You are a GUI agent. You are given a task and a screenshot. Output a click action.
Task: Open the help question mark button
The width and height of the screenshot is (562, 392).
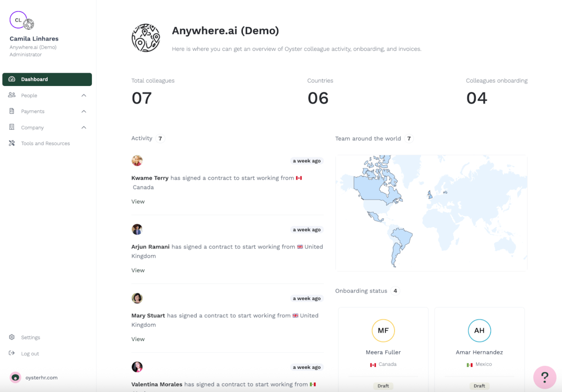pos(544,377)
